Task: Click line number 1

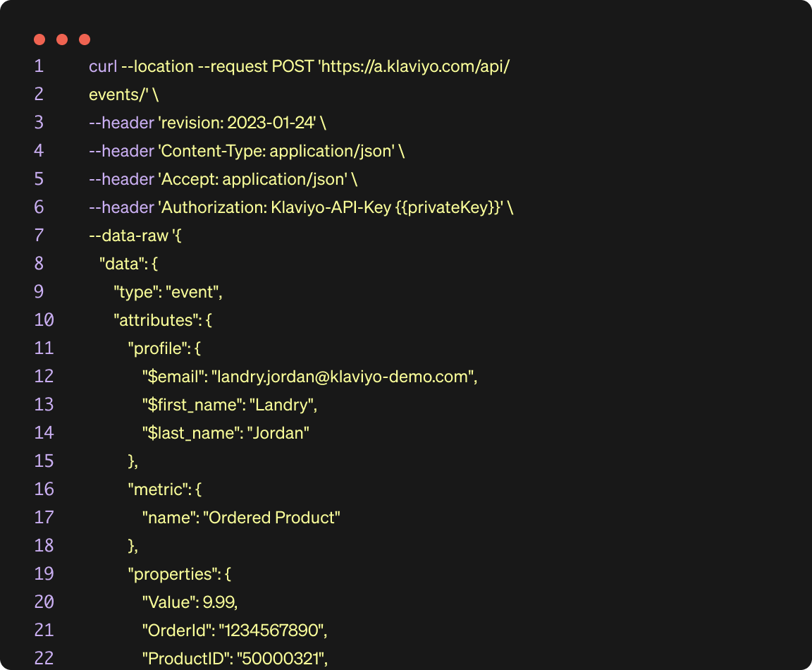Action: pos(39,66)
